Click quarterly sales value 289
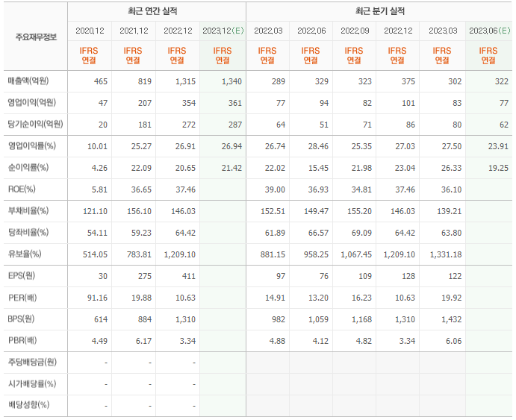 pyautogui.click(x=279, y=81)
